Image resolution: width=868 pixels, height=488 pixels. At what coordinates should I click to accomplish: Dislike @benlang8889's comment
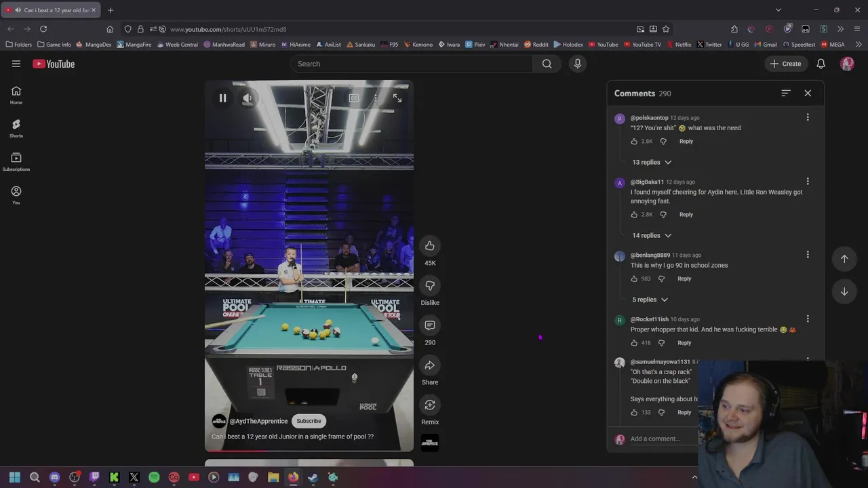point(662,279)
